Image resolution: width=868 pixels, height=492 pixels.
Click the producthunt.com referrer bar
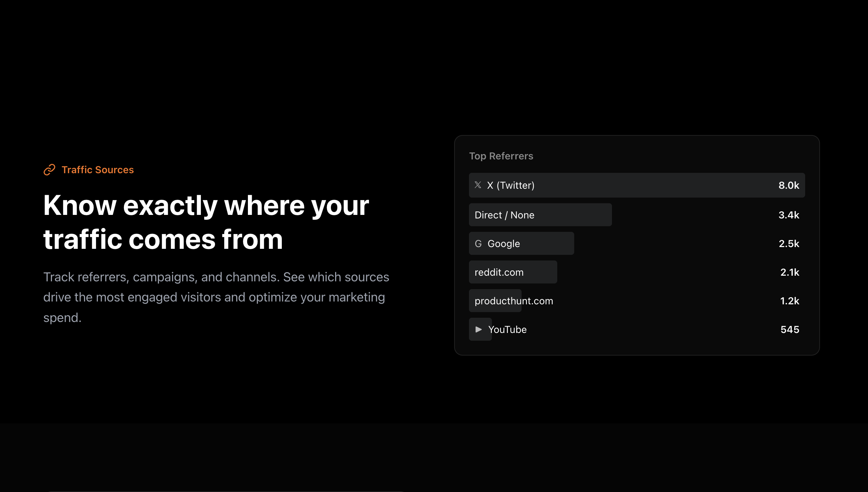tap(494, 300)
